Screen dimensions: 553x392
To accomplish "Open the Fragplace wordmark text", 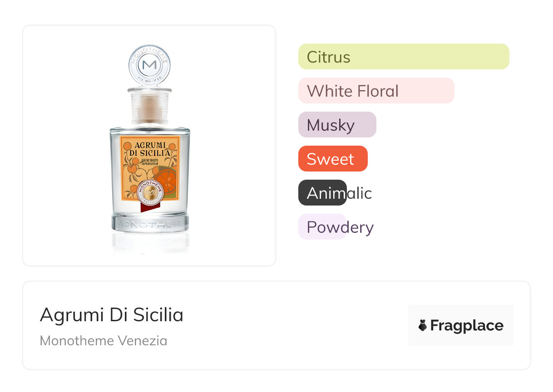I will pyautogui.click(x=467, y=325).
